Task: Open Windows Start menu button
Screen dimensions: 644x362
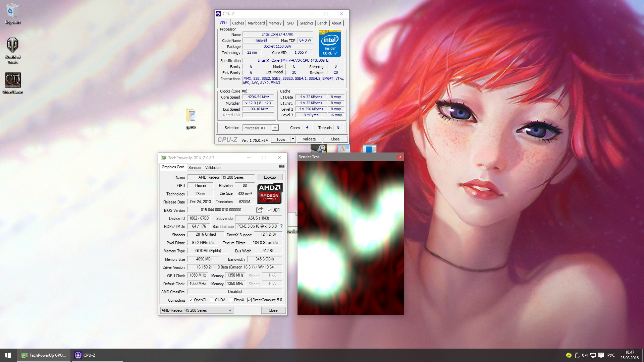Action: pos(8,355)
